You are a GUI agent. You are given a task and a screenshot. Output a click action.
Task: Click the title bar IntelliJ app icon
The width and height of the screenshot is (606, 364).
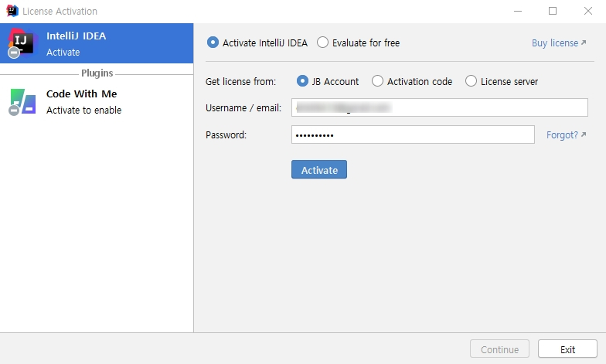(12, 11)
